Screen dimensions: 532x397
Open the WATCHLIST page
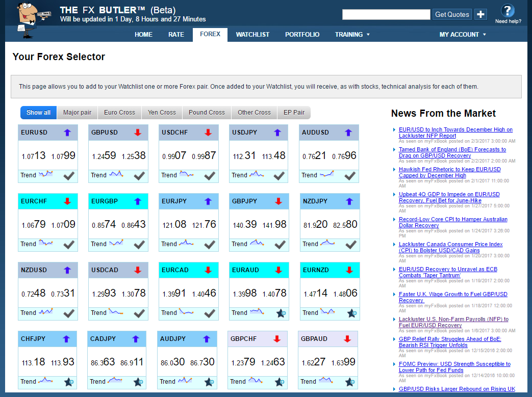[252, 35]
